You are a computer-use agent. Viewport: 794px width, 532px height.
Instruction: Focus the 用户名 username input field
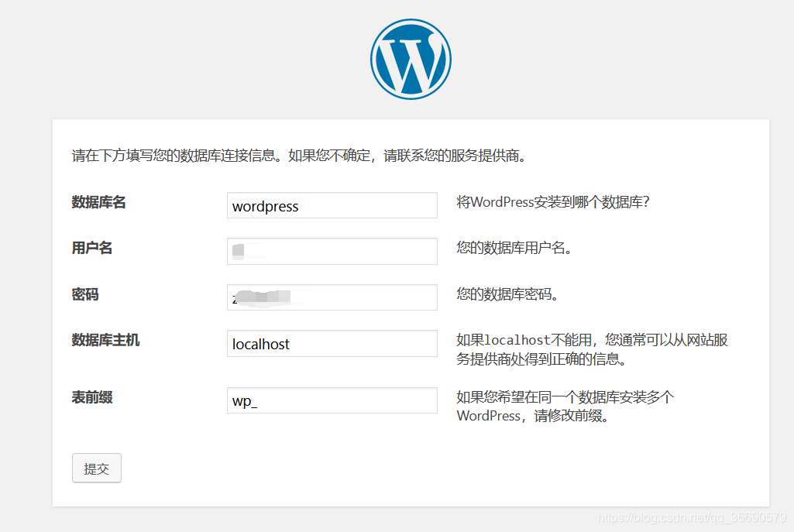[332, 251]
